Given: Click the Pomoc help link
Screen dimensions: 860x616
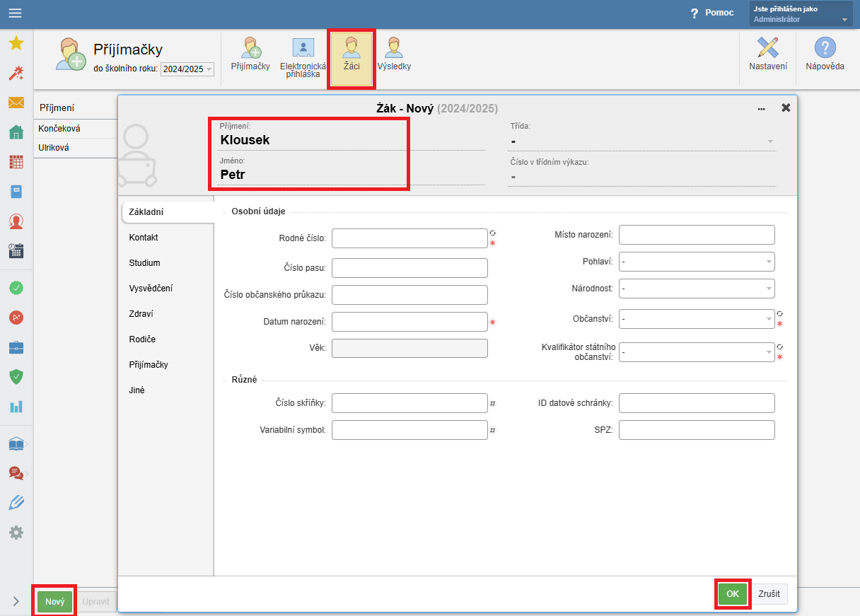Looking at the screenshot, I should tap(712, 13).
